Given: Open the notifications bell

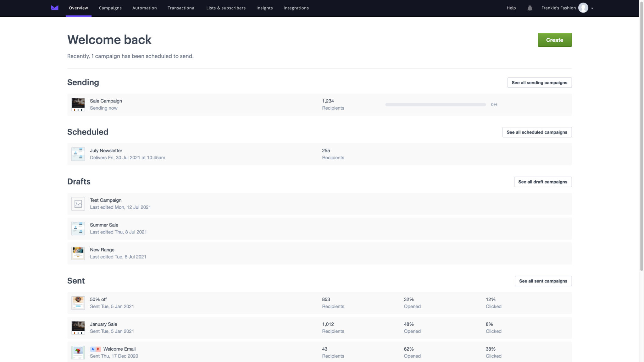Looking at the screenshot, I should pyautogui.click(x=530, y=8).
